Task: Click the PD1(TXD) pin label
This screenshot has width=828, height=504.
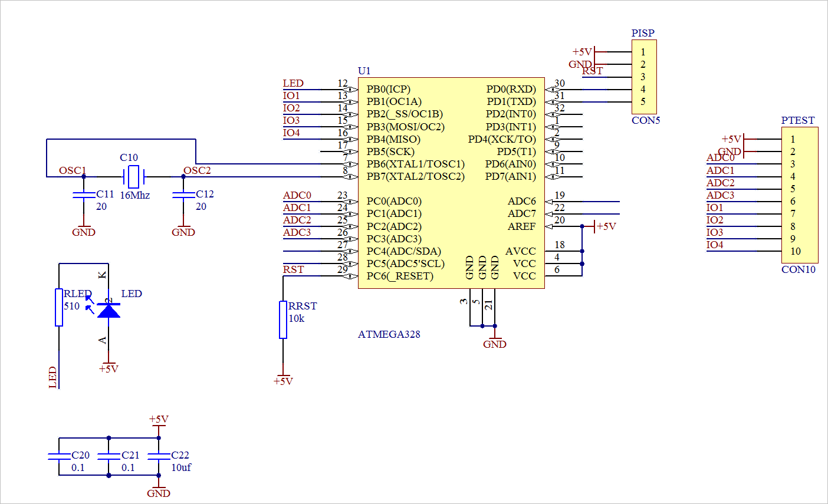Action: [512, 102]
